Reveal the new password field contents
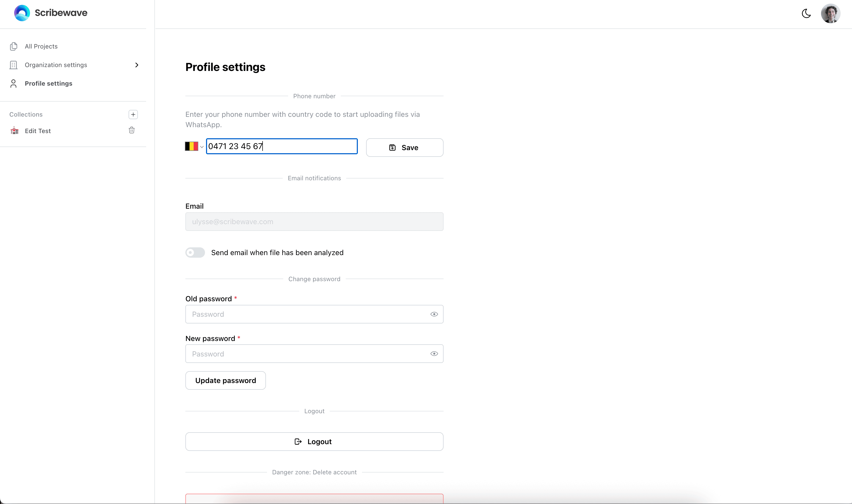Viewport: 852px width, 504px height. pyautogui.click(x=434, y=353)
